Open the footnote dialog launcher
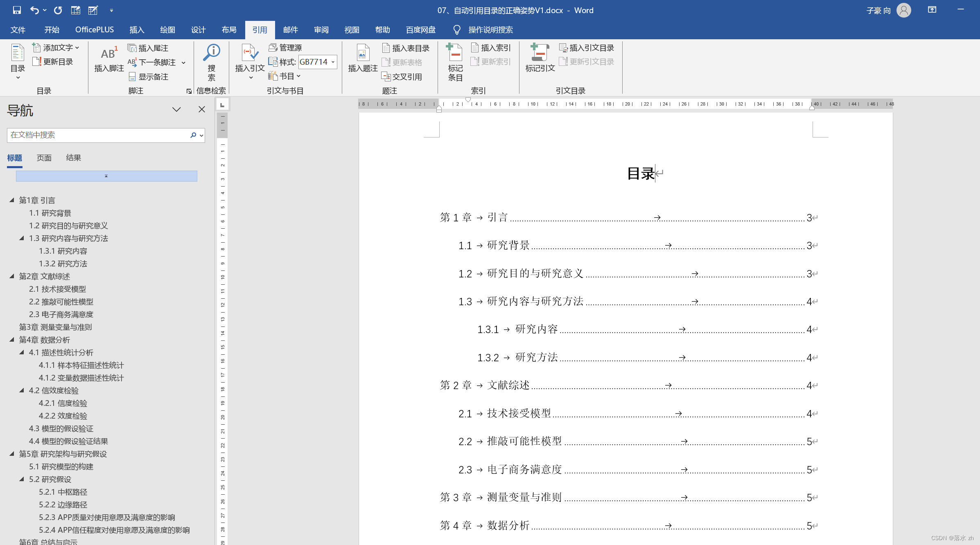 (189, 91)
